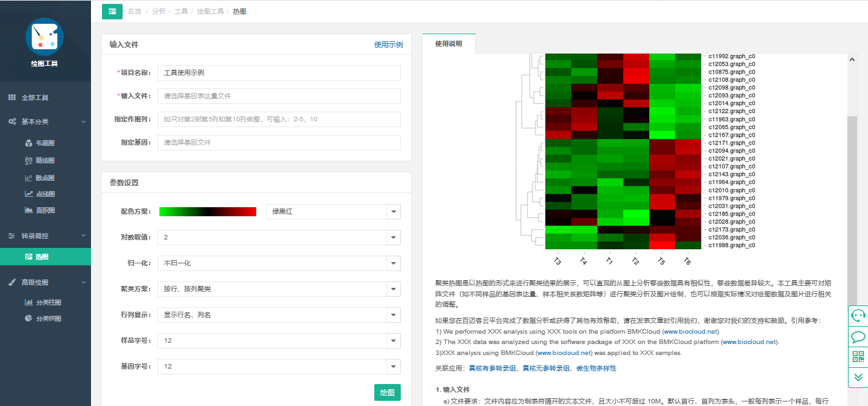Open the 配色方案 color scheme dropdown
This screenshot has height=406, width=868.
click(333, 212)
